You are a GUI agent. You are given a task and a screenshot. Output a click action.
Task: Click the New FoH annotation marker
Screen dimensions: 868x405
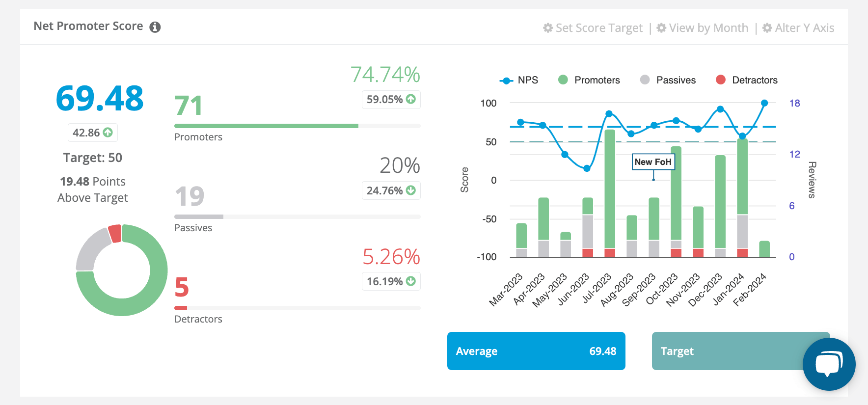pyautogui.click(x=653, y=162)
